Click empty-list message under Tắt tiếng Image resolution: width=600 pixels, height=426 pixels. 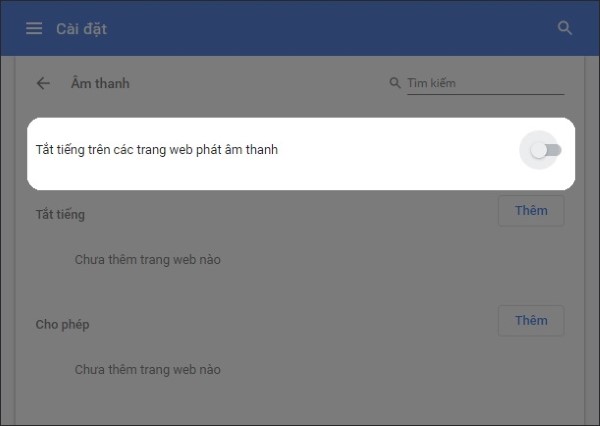coord(148,260)
